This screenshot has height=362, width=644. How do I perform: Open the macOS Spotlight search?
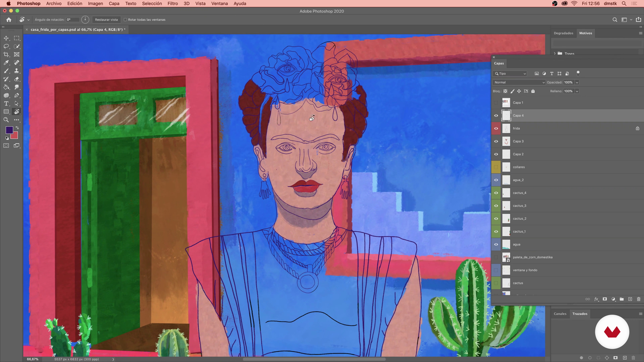pos(624,4)
